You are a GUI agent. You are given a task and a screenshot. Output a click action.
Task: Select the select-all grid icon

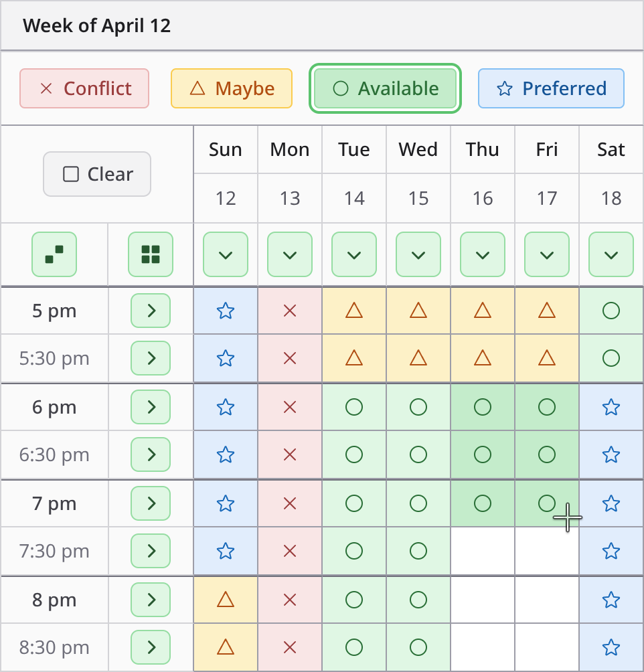151,254
